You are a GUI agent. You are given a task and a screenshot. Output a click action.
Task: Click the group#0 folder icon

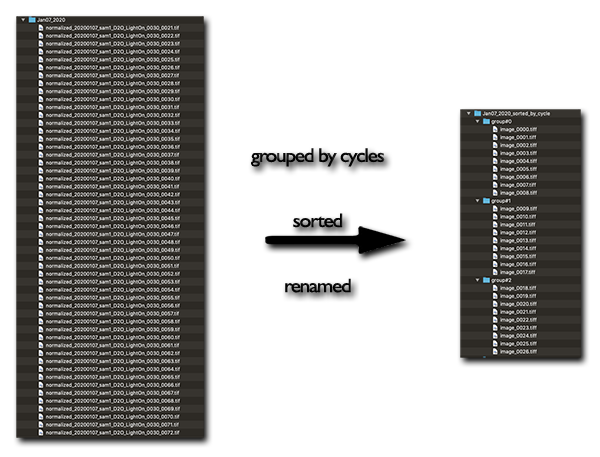pos(485,122)
